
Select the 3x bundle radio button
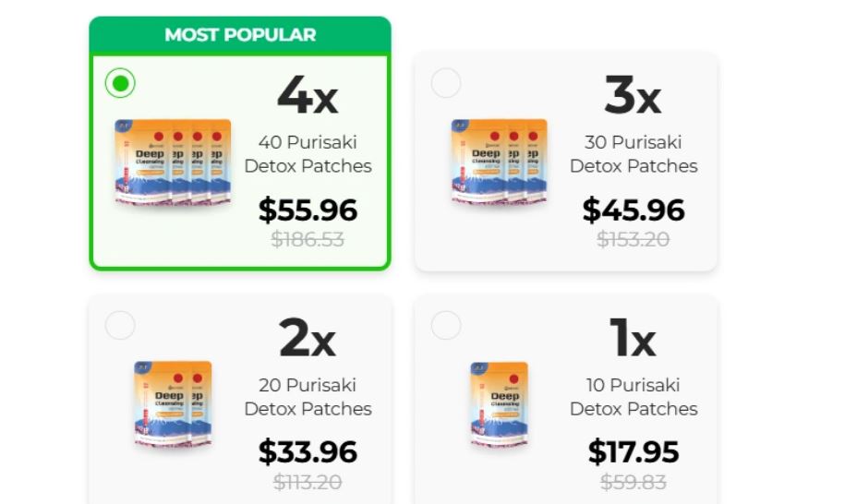(x=446, y=83)
